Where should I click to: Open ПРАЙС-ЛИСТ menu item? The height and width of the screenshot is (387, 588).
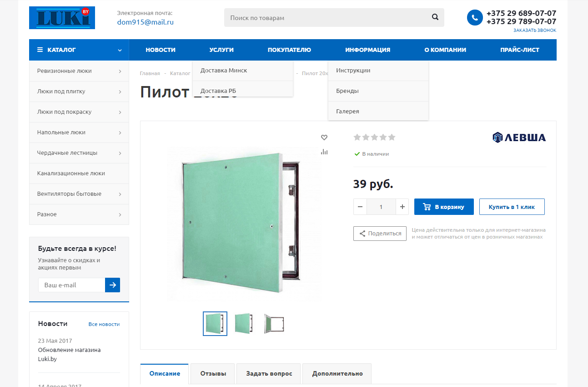[x=520, y=50]
